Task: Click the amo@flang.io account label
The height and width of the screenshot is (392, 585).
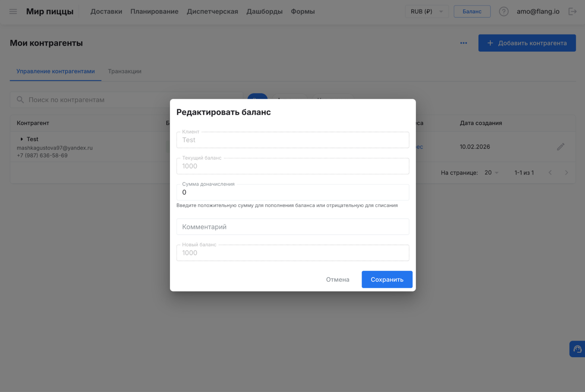Action: pyautogui.click(x=538, y=11)
